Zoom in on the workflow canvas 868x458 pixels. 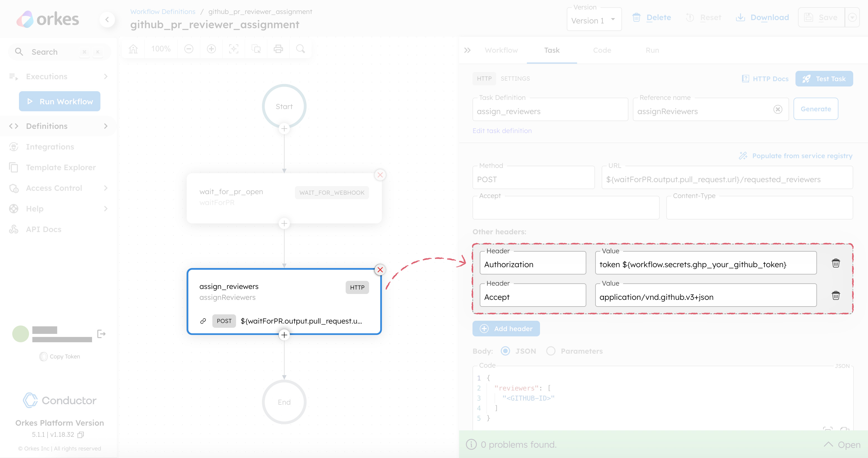click(212, 49)
